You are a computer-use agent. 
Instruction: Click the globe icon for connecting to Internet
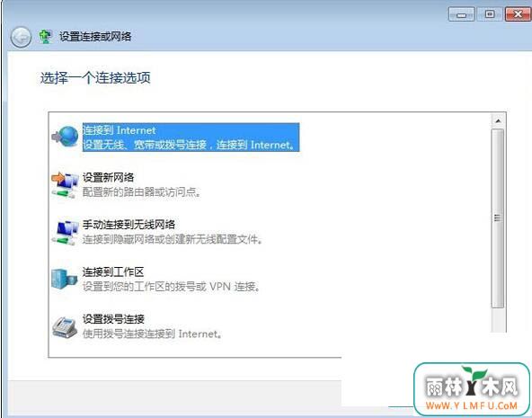(65, 137)
